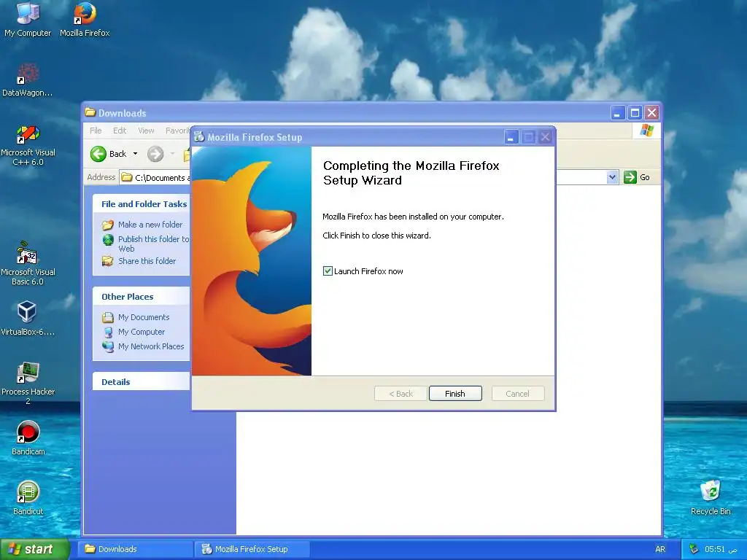Collapse the Other Places panel header
The image size is (747, 560).
(x=141, y=297)
